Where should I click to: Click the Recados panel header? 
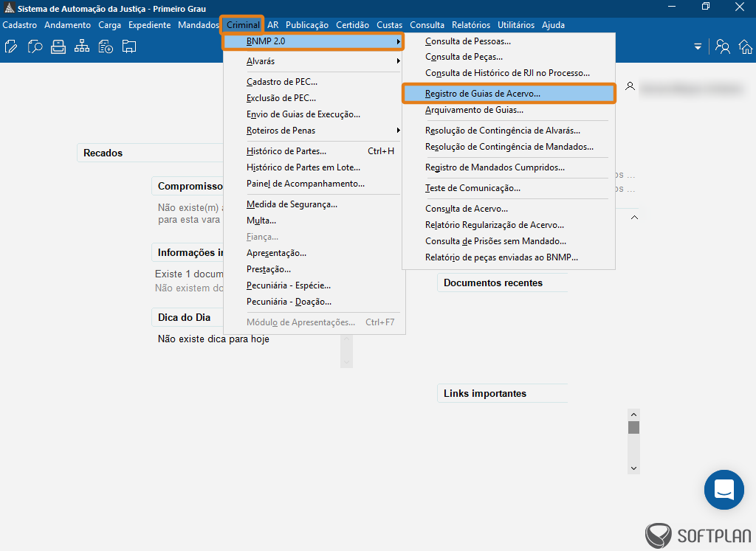pos(150,153)
